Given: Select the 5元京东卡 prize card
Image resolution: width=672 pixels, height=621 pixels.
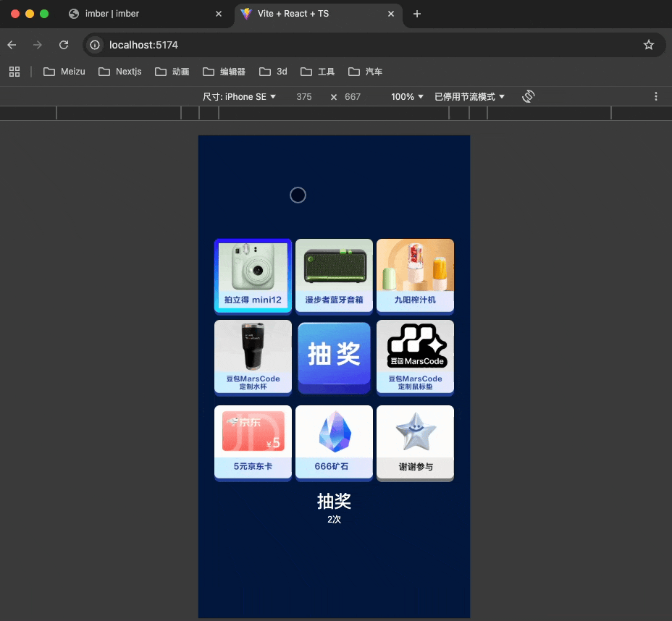Looking at the screenshot, I should click(x=253, y=443).
